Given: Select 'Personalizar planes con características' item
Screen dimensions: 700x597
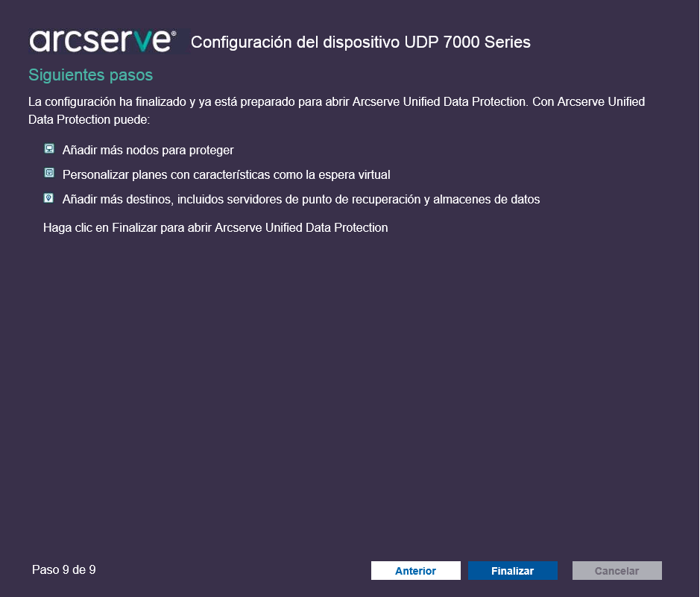Looking at the screenshot, I should pyautogui.click(x=226, y=175).
